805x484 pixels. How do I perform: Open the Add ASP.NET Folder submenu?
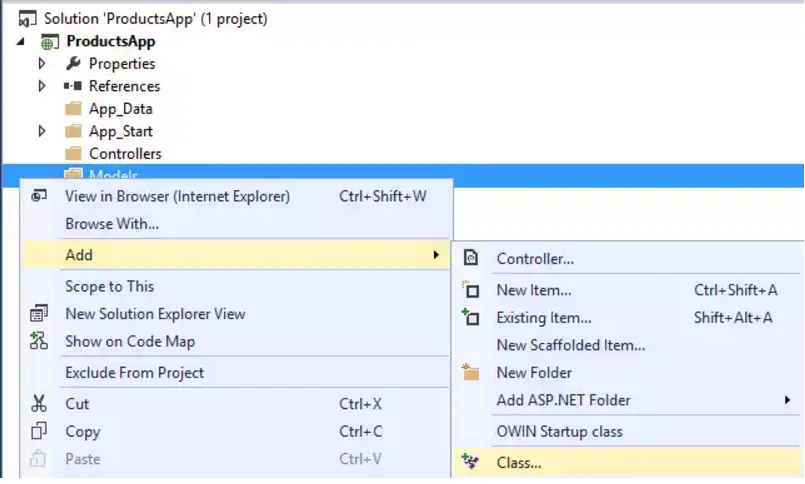tap(564, 400)
